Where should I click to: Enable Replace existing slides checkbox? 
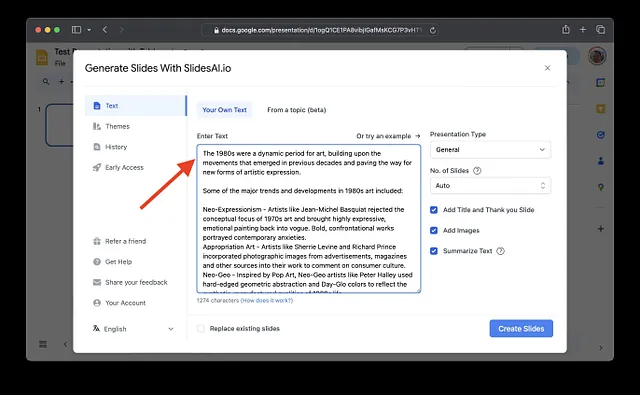(x=200, y=328)
